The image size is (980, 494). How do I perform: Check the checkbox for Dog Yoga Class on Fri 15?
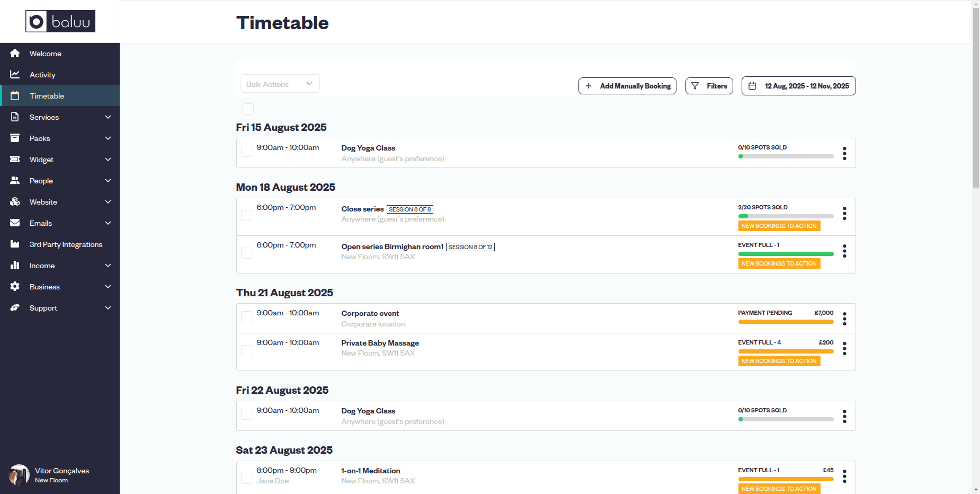click(246, 151)
